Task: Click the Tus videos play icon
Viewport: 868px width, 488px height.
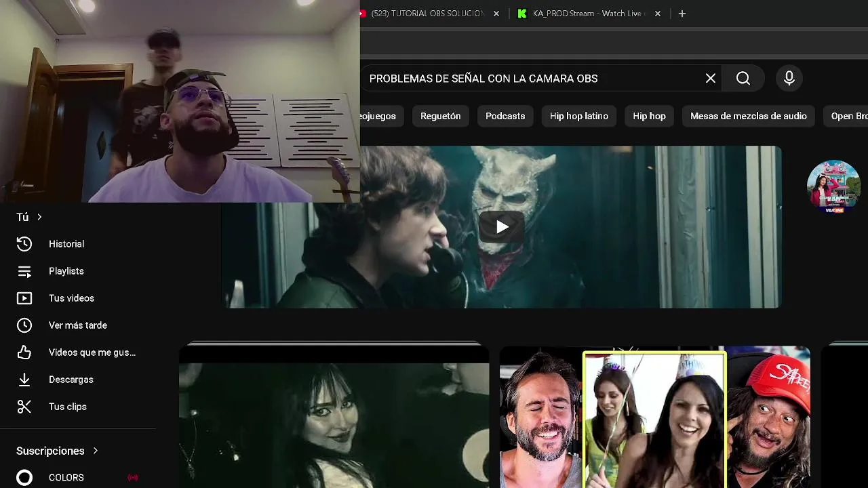Action: (x=24, y=298)
